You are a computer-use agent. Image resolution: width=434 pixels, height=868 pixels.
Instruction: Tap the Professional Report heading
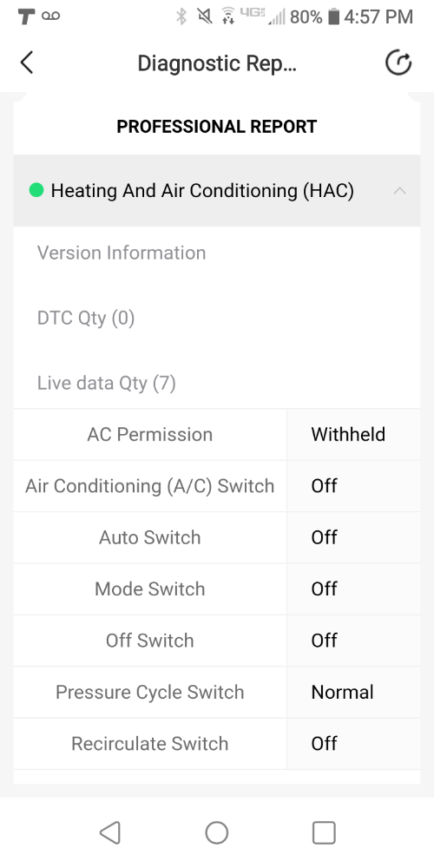[x=216, y=126]
